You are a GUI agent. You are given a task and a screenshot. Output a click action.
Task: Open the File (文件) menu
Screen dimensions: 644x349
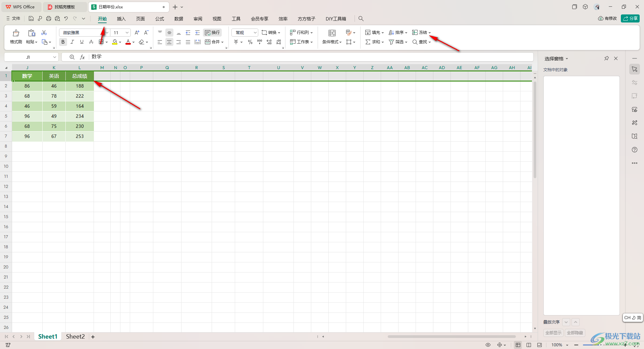(13, 18)
